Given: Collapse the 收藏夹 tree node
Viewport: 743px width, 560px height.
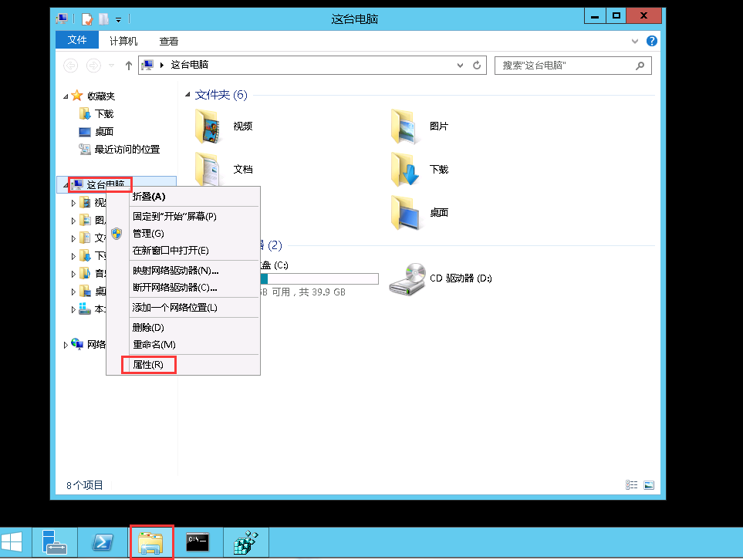Looking at the screenshot, I should pyautogui.click(x=66, y=96).
